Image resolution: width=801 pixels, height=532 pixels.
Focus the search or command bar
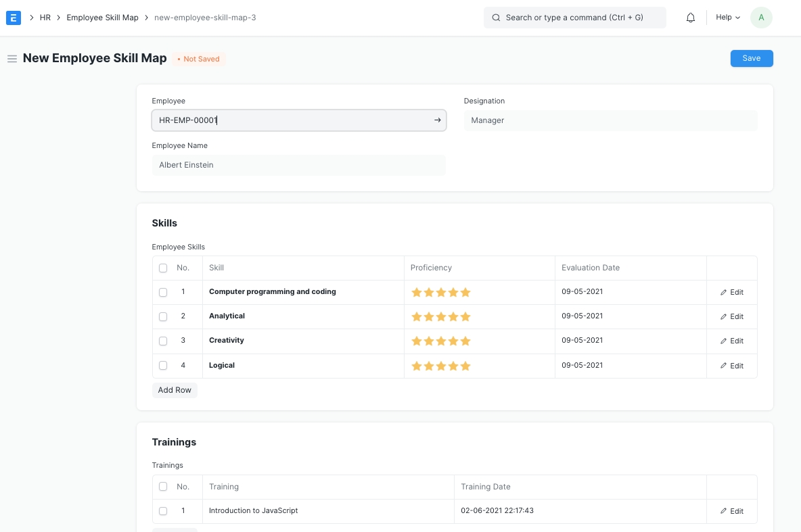click(574, 18)
